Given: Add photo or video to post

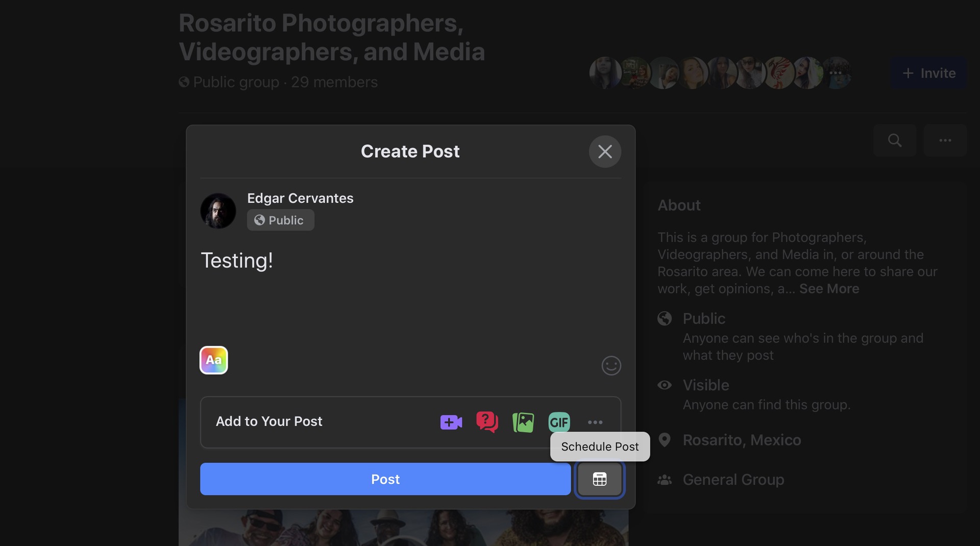Looking at the screenshot, I should click(523, 423).
